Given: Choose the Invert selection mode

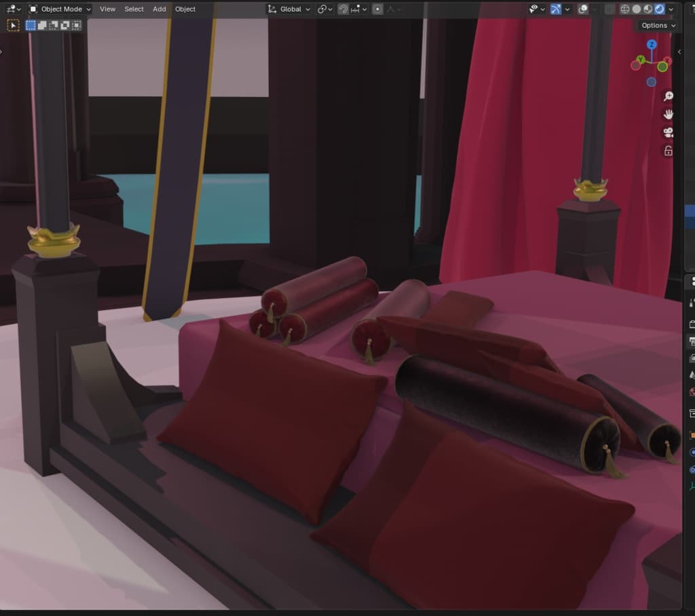Looking at the screenshot, I should tap(65, 26).
